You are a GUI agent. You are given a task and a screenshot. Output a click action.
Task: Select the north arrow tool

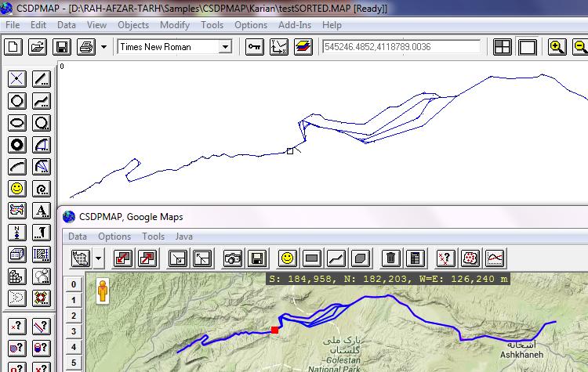pyautogui.click(x=17, y=233)
